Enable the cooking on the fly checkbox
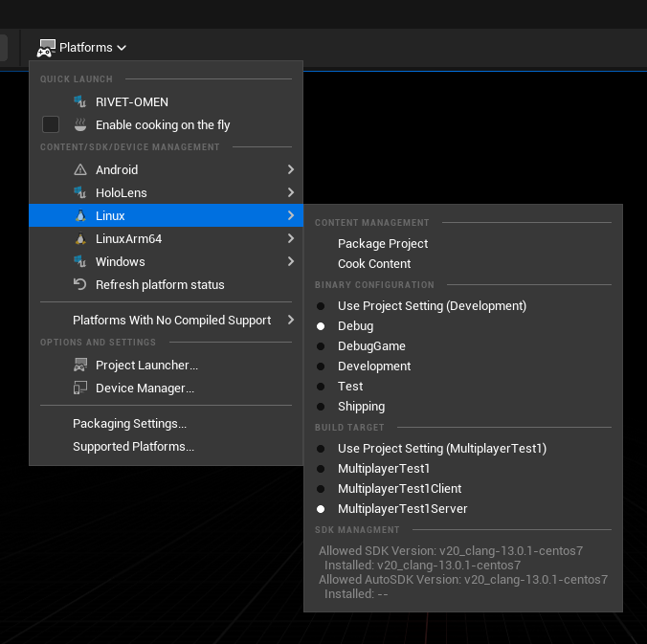This screenshot has width=647, height=644. tap(51, 125)
